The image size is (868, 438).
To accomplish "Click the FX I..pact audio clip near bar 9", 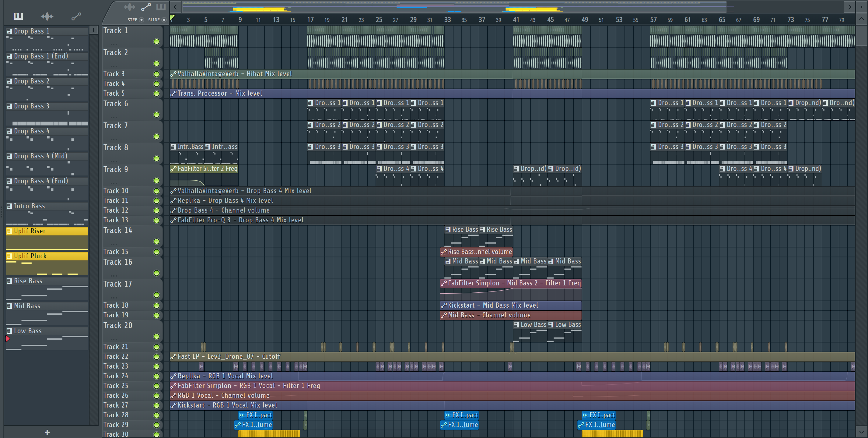I will (256, 415).
